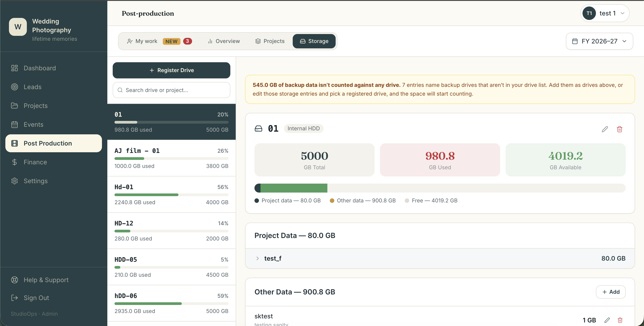Image resolution: width=644 pixels, height=326 pixels.
Task: Click the Free — 4019.2 GB legend
Action: click(431, 201)
